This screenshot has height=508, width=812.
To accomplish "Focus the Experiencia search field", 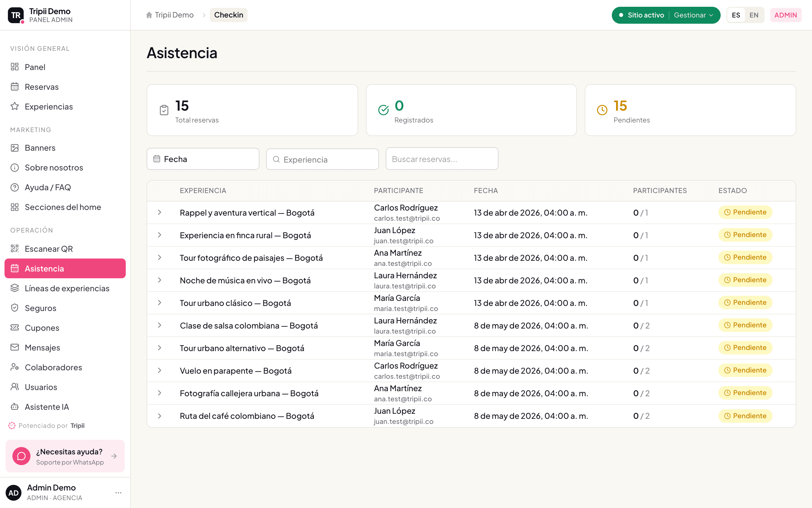I will click(322, 159).
